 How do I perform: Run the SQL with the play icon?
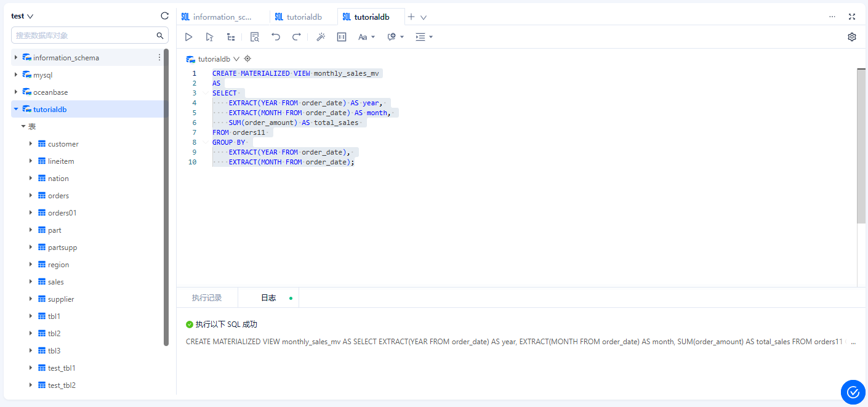tap(189, 37)
